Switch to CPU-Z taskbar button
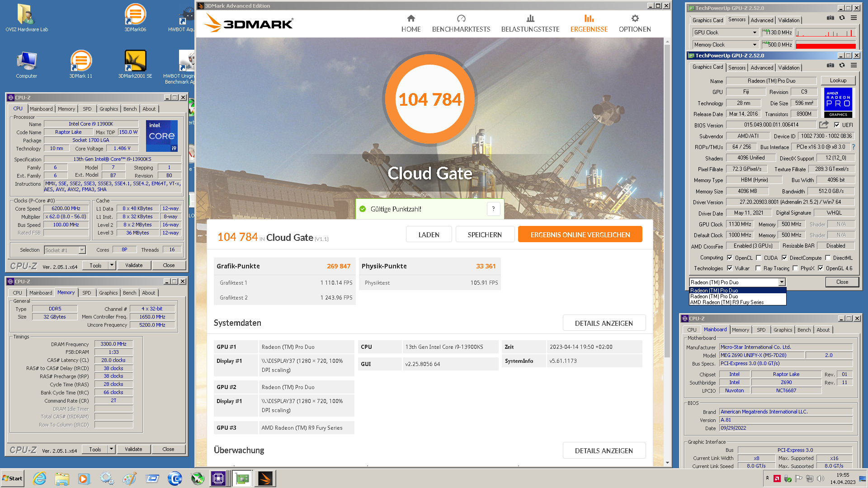The image size is (868, 488). click(218, 479)
